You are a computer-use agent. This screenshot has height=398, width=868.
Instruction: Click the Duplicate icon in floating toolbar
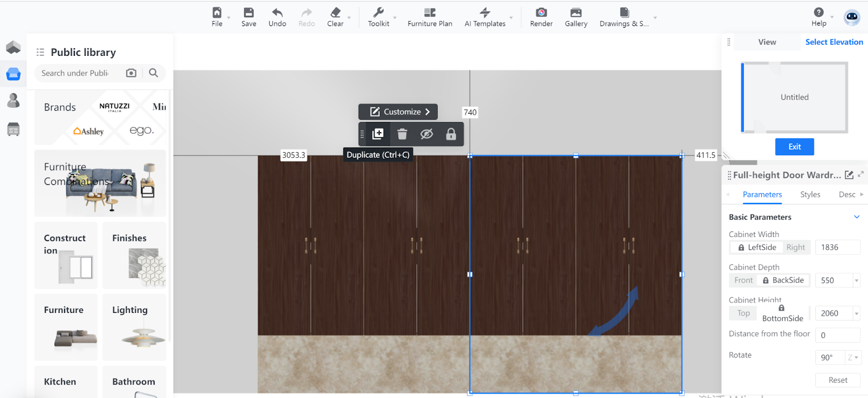[378, 134]
